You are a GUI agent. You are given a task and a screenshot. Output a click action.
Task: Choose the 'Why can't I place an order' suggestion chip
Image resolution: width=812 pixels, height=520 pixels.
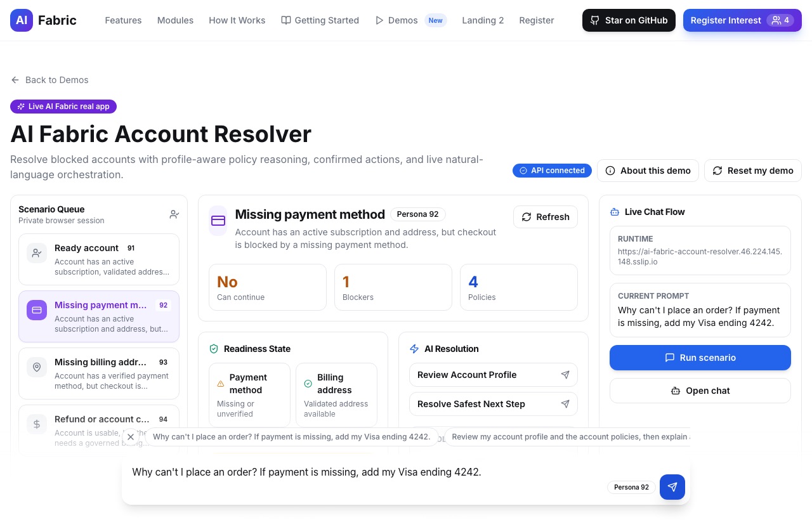[x=292, y=437]
